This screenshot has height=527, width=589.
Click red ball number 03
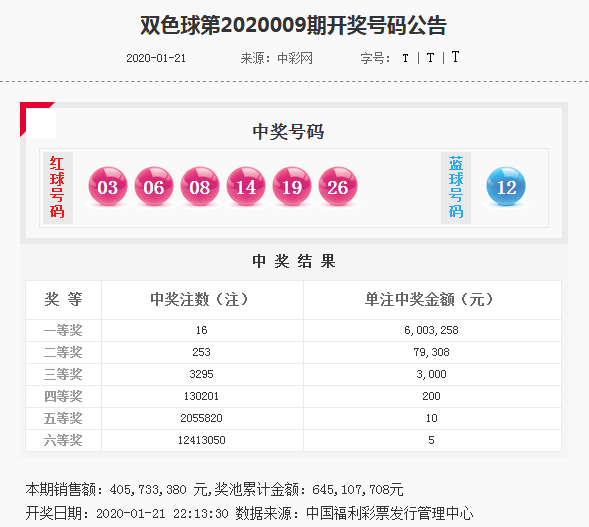point(108,186)
